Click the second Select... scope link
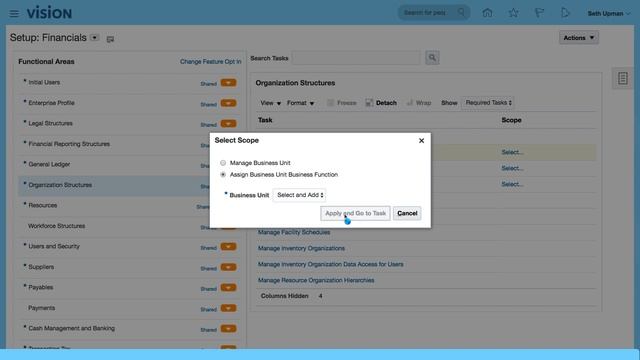This screenshot has width=640, height=360. 512,168
